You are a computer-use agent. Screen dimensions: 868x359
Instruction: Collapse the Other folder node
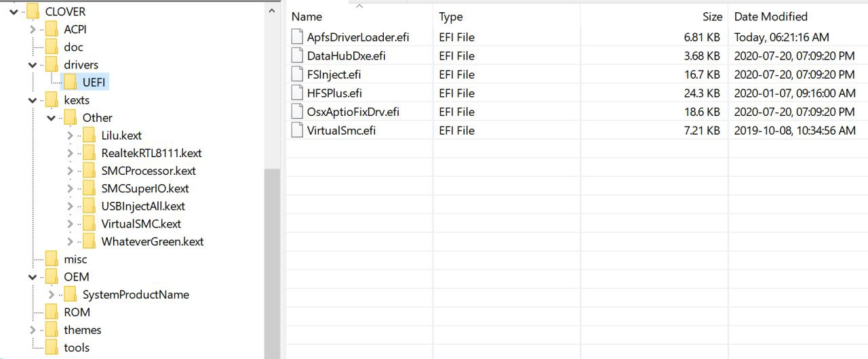tap(51, 118)
